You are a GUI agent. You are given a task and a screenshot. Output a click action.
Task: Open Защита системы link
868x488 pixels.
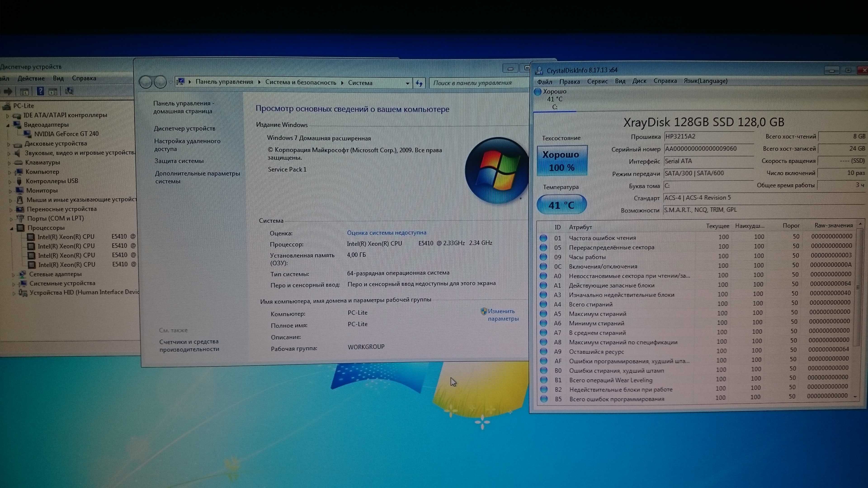179,161
